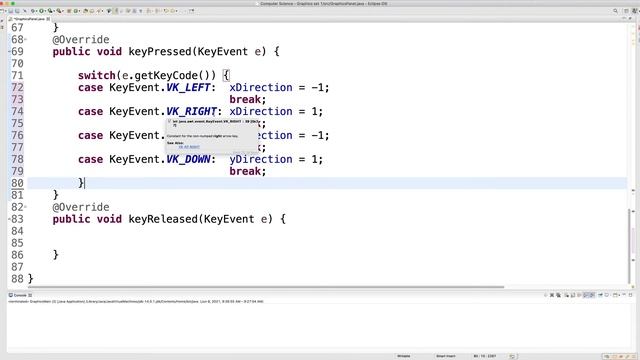Click line number 88 in gutter
This screenshot has height=360, width=640.
[x=17, y=279]
